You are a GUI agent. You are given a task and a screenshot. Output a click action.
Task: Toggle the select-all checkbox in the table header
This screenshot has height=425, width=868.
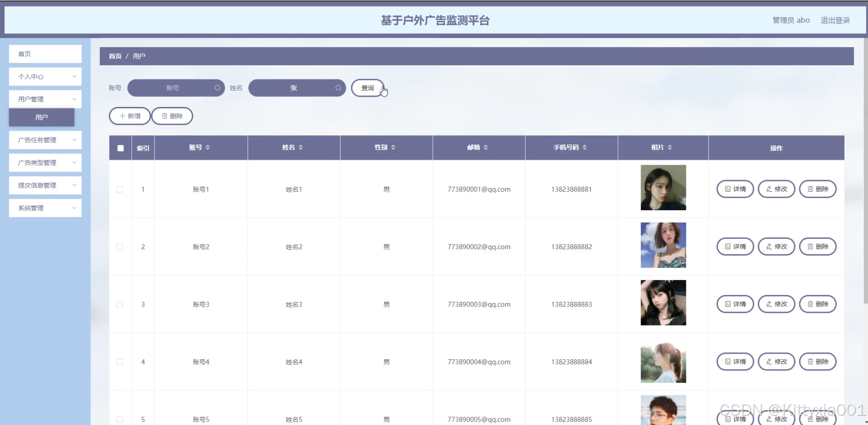(120, 148)
